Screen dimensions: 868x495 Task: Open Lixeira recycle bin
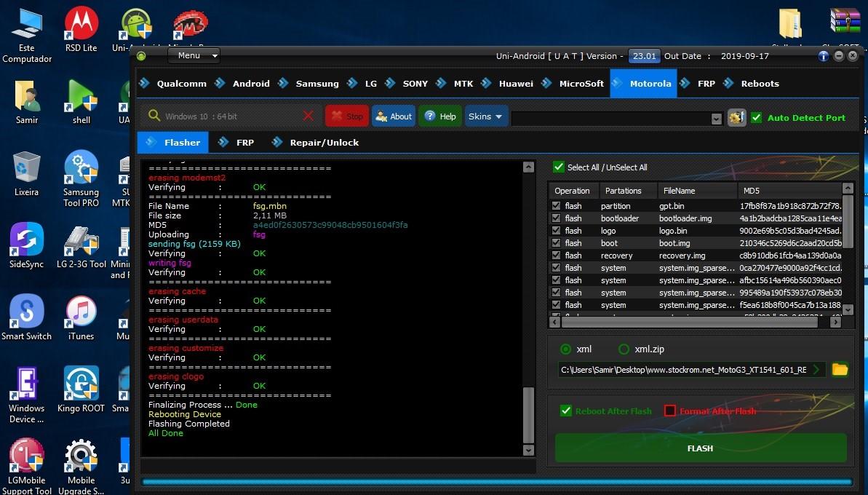(x=27, y=174)
